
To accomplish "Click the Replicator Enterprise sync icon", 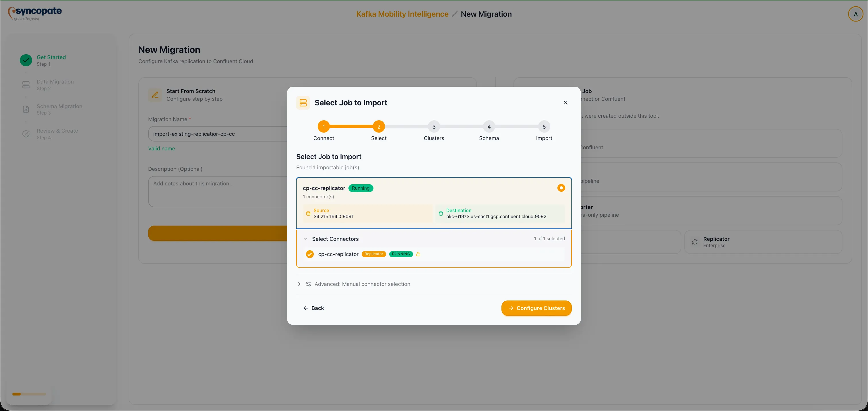I will point(695,242).
